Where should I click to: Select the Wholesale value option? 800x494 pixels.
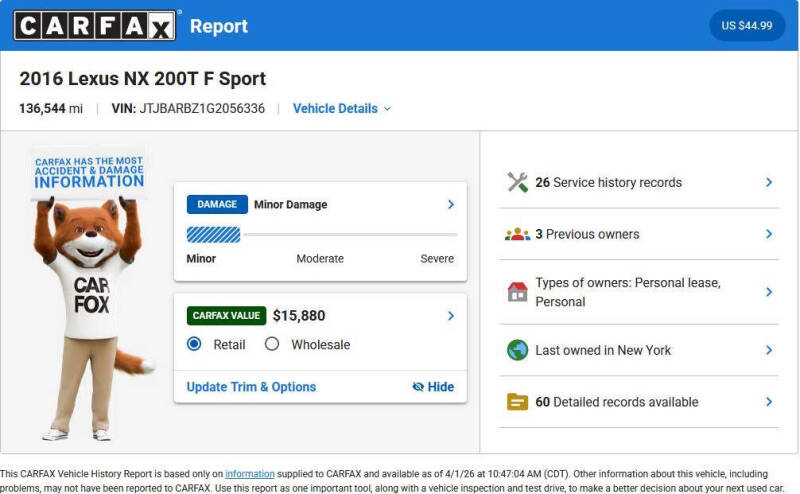(x=272, y=344)
